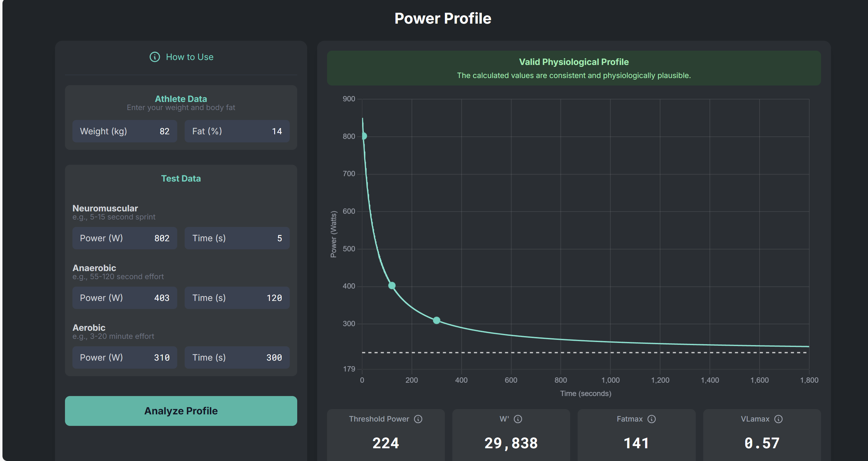Show the Fatmax info tooltip icon

pos(651,419)
